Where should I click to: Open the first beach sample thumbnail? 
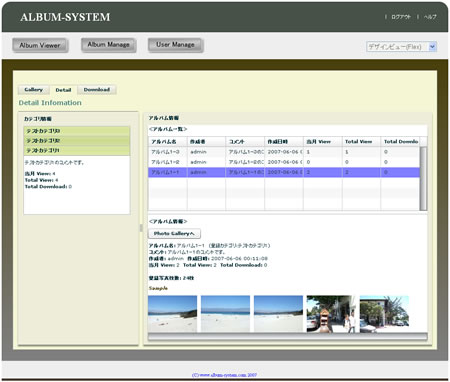(x=172, y=314)
